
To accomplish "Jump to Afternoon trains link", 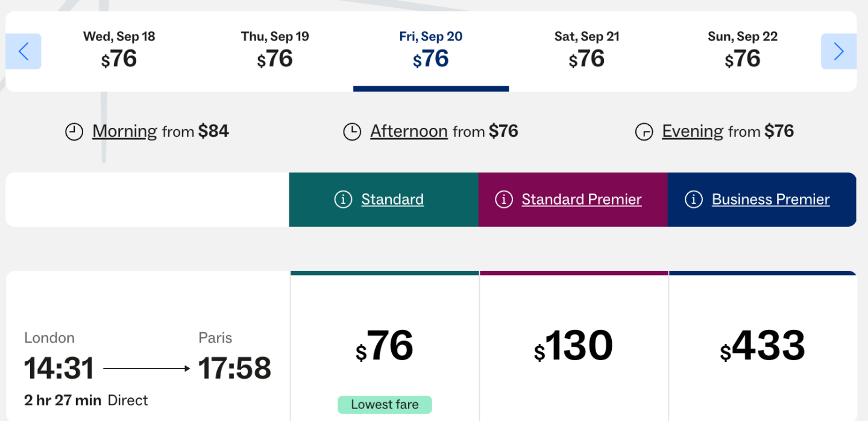I will coord(409,131).
